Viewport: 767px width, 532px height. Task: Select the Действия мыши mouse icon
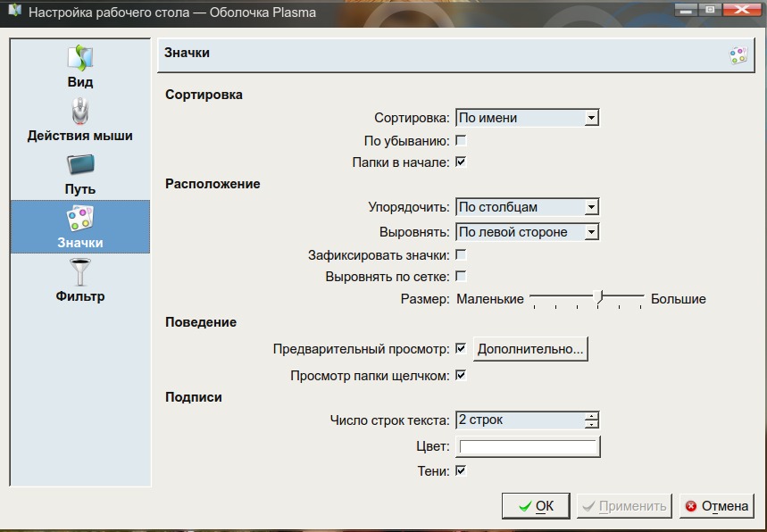pos(80,112)
